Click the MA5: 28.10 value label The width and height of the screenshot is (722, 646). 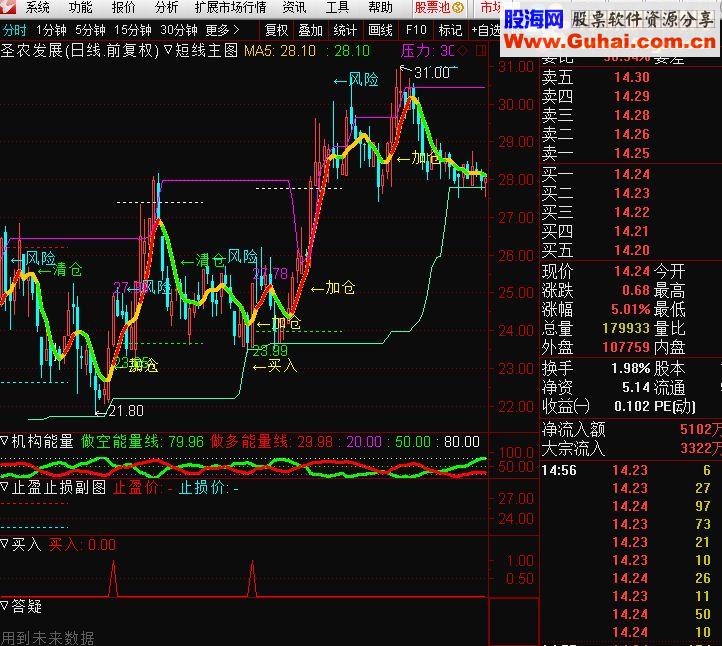[x=280, y=51]
